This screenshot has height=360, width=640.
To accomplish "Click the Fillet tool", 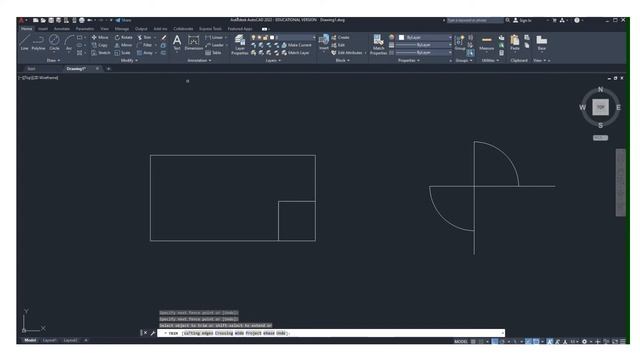I will 144,45.
